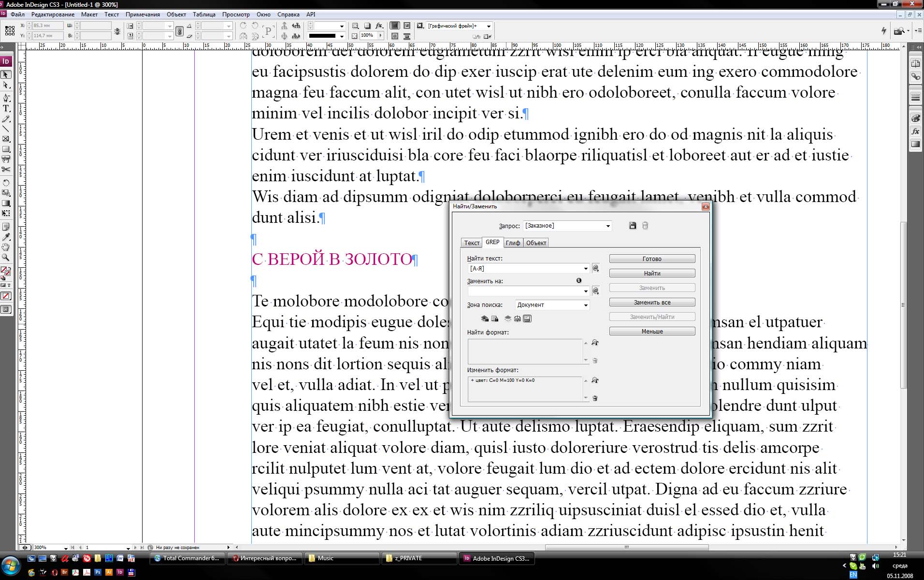The width and height of the screenshot is (924, 580).
Task: Open the page number dropdown in status bar
Action: pyautogui.click(x=128, y=548)
